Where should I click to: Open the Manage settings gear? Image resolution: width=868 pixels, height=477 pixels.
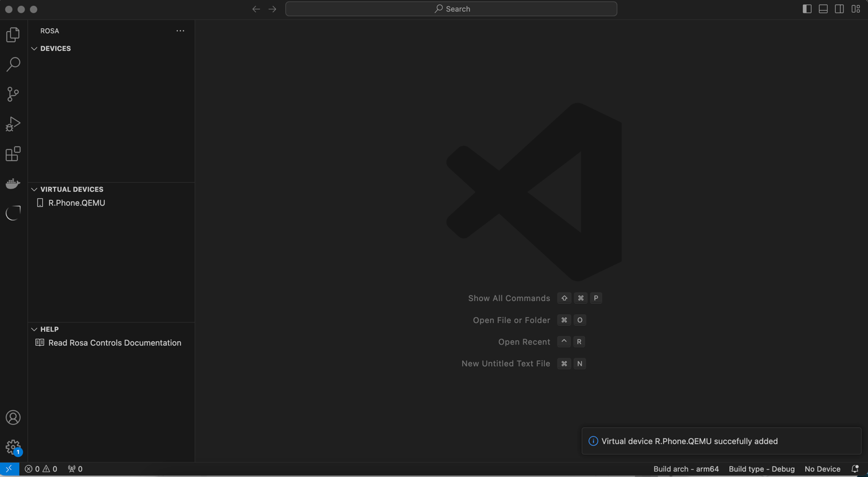click(13, 448)
